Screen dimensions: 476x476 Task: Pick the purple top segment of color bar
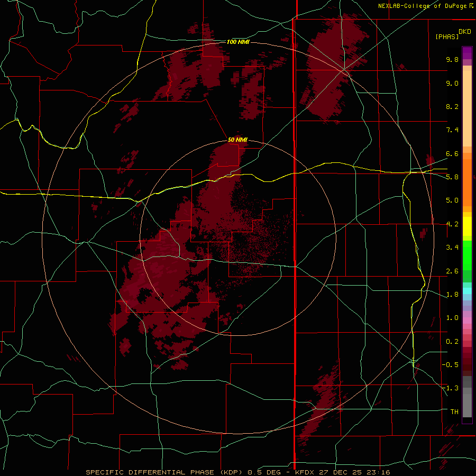tap(467, 53)
